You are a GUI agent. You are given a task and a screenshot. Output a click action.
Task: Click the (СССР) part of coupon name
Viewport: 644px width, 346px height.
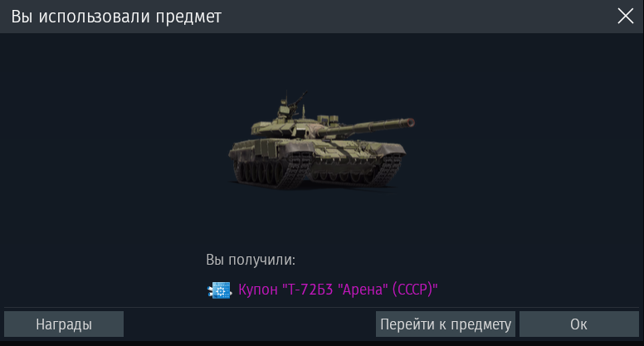tap(415, 290)
